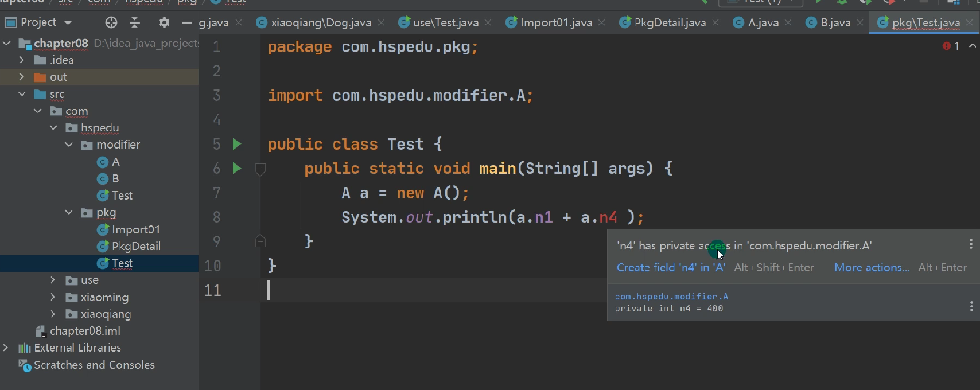Screen dimensions: 980x390
Task: Click the out folder icon
Action: point(40,77)
